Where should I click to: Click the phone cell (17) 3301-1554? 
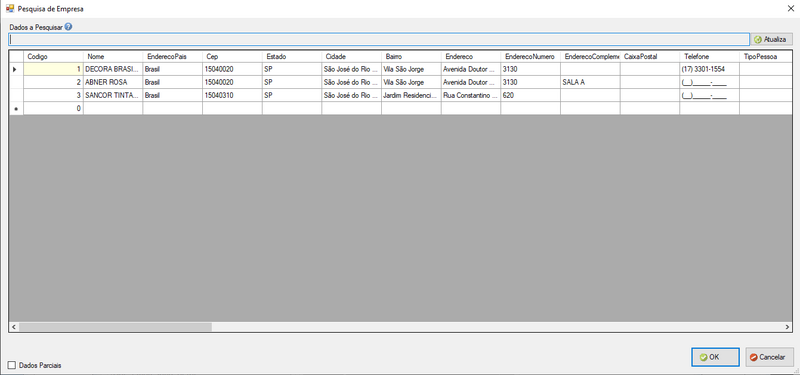coord(710,69)
